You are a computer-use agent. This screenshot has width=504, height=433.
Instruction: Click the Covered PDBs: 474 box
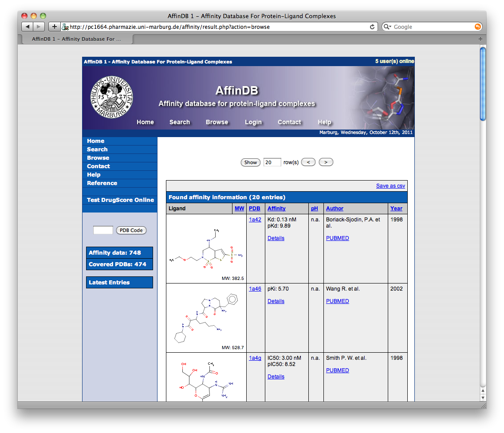[x=120, y=264]
